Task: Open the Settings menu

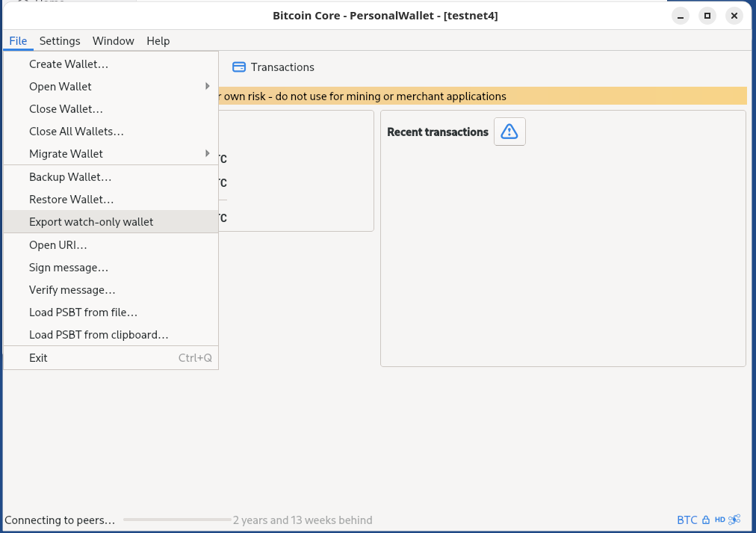Action: (60, 41)
